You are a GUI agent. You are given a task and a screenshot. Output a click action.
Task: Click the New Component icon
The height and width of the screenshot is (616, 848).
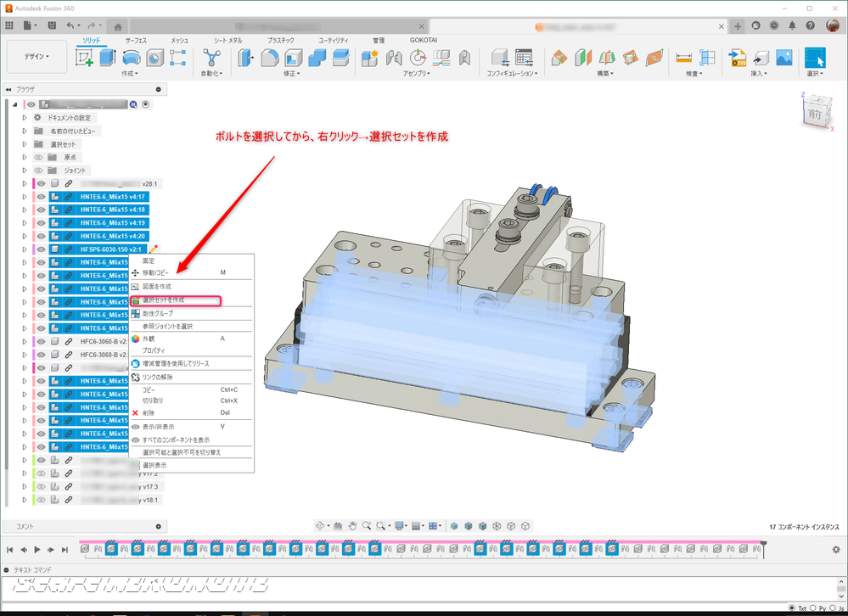[x=370, y=58]
